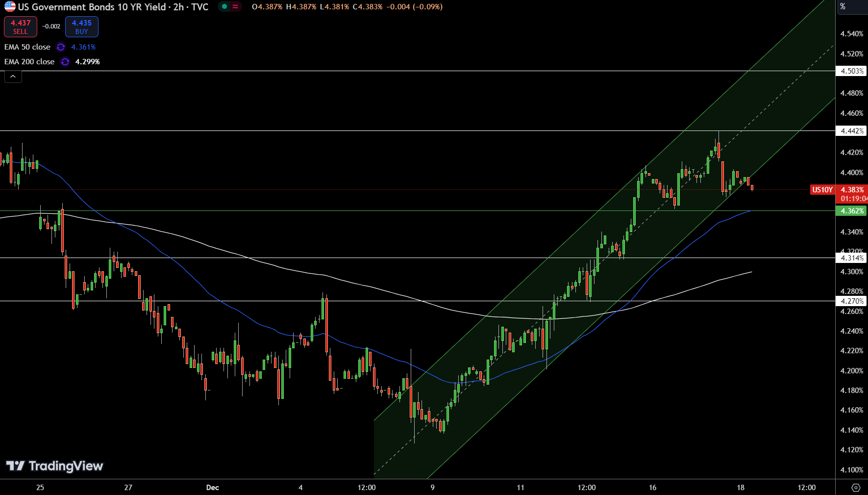Image resolution: width=868 pixels, height=495 pixels.
Task: Click the Dec date label on time axis
Action: (213, 488)
